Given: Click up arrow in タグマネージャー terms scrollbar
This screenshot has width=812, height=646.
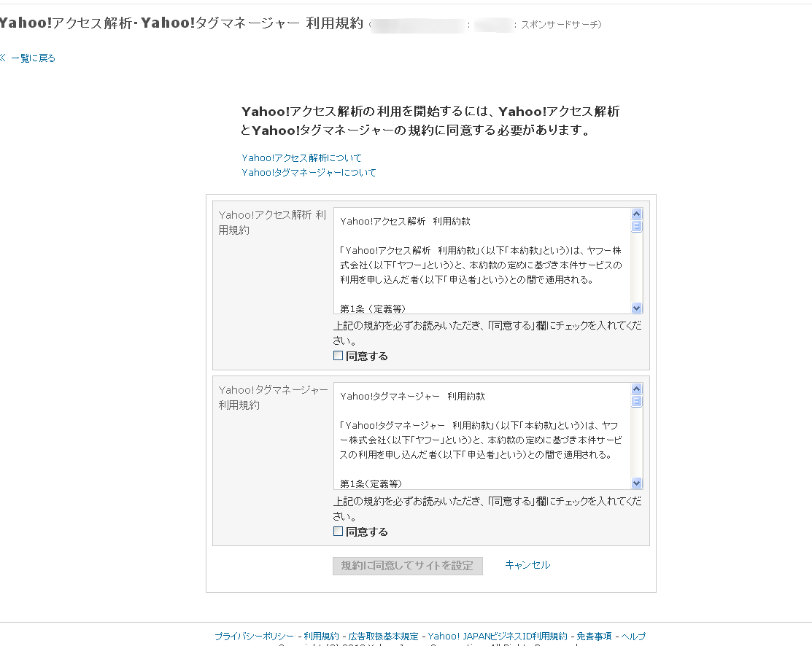Looking at the screenshot, I should point(636,389).
